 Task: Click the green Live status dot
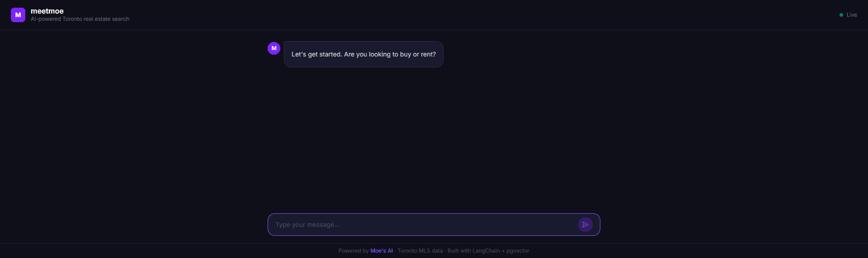841,15
